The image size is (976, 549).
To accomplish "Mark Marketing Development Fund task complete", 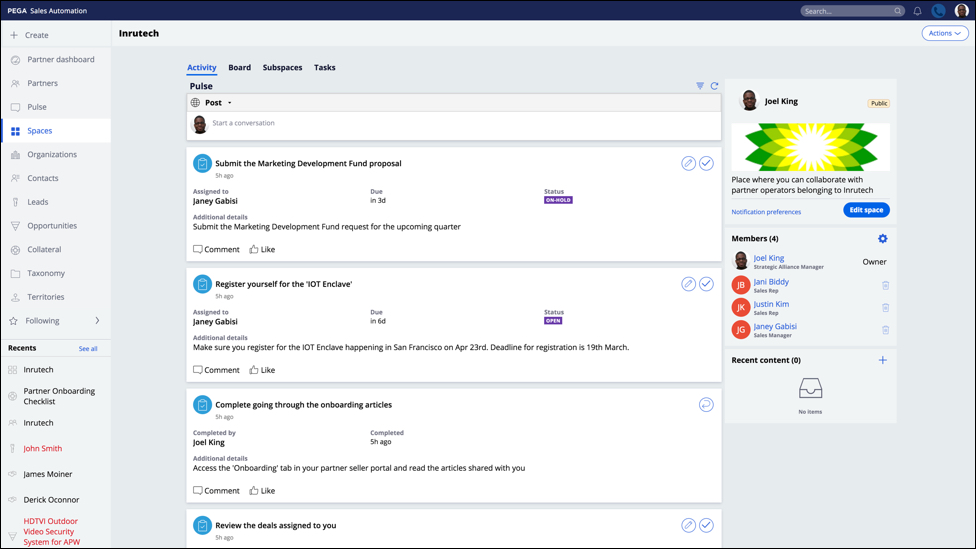I will point(706,163).
